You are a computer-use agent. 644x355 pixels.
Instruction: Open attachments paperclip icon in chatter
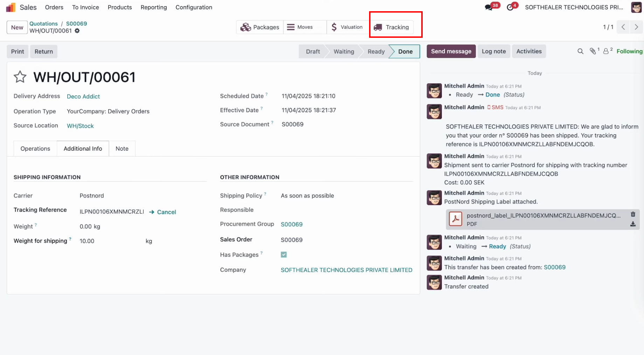[x=593, y=51]
